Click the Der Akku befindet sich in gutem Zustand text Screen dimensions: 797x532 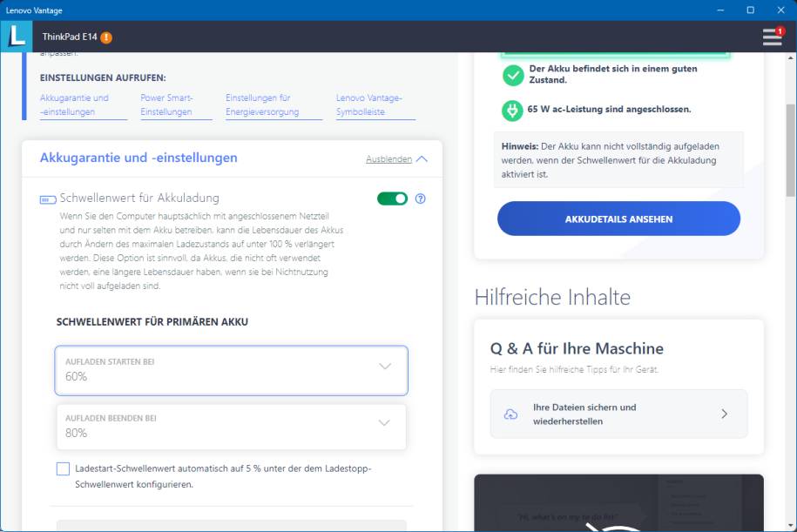(x=613, y=74)
